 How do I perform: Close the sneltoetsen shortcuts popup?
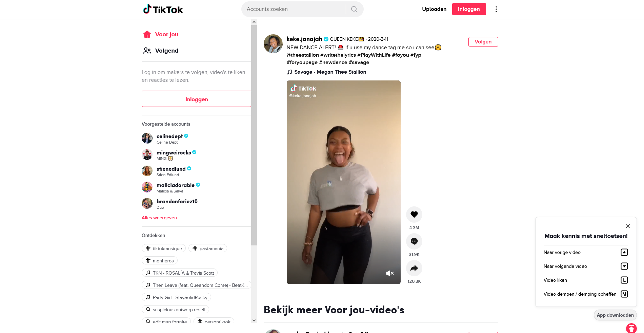(x=627, y=226)
